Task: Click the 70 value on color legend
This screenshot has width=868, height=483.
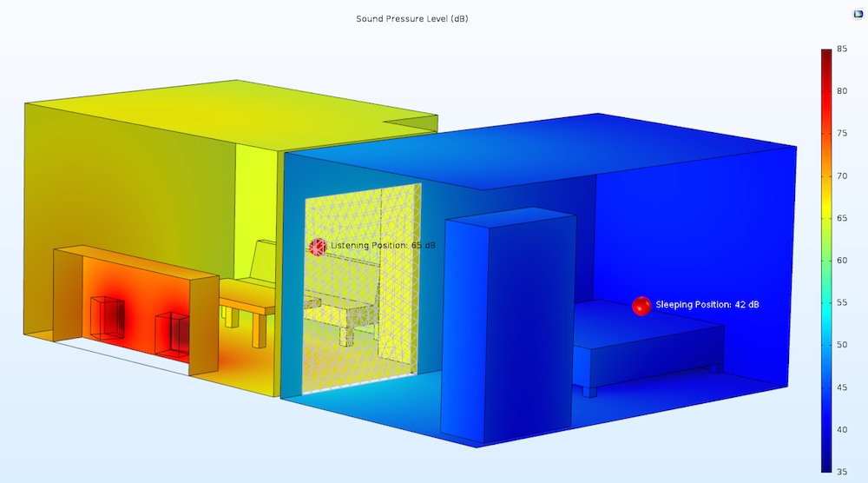Action: tap(841, 176)
